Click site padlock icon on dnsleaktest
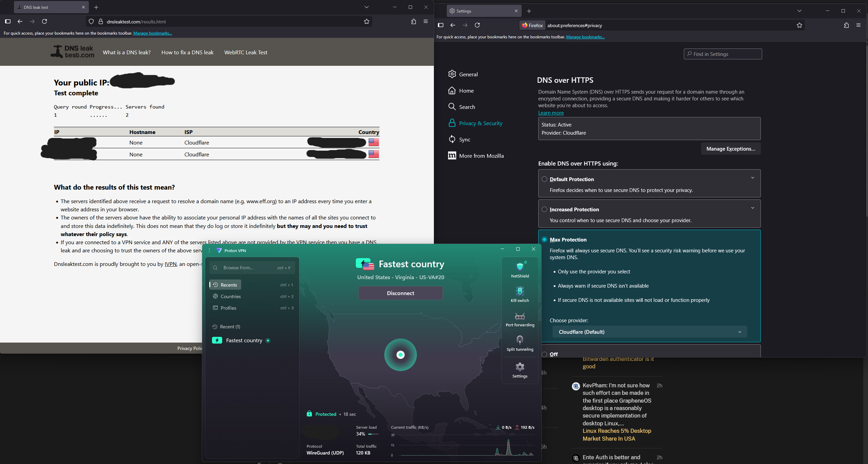 tap(100, 21)
